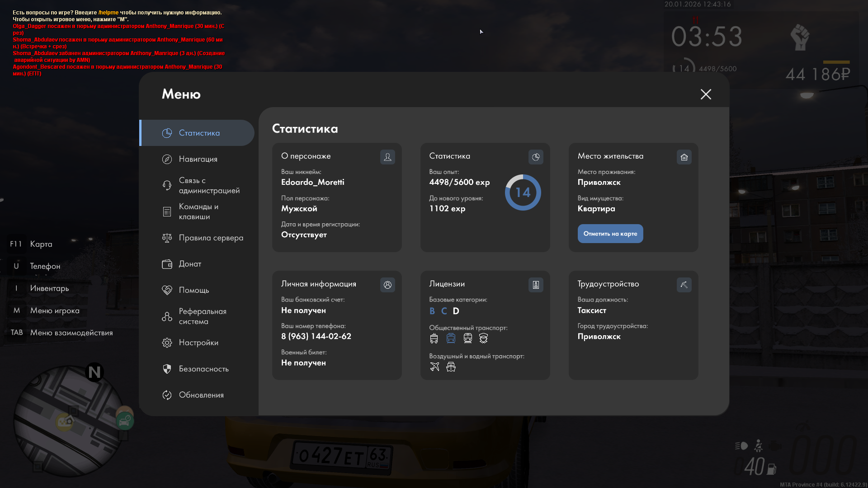The height and width of the screenshot is (488, 868).
Task: Click the blue highlighted trolleybus license icon
Action: [x=451, y=338]
